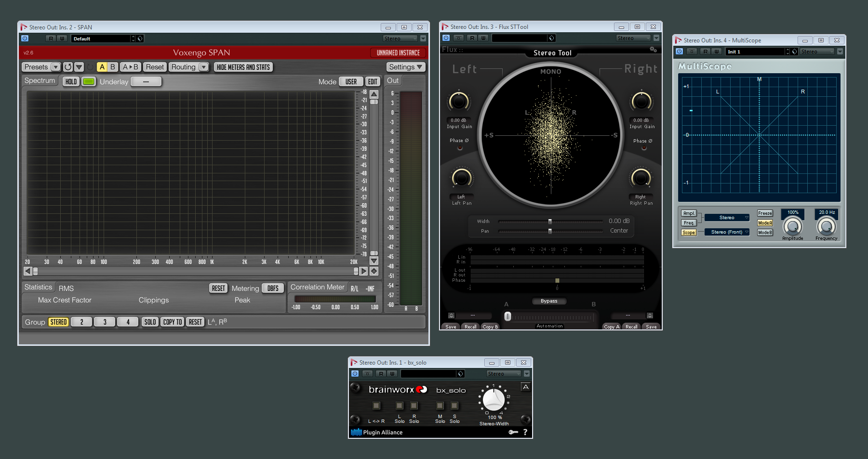Click Hide Meters and Stats button
The image size is (868, 459).
(x=243, y=67)
